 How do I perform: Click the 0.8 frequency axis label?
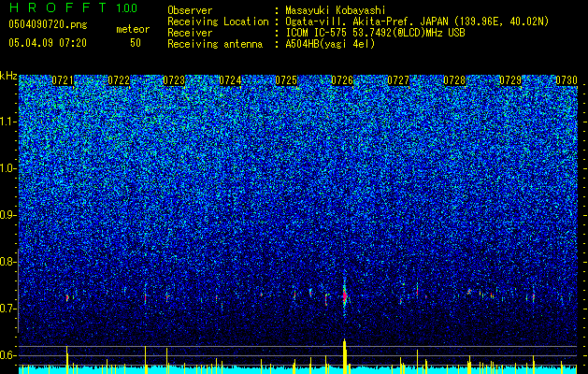point(7,262)
